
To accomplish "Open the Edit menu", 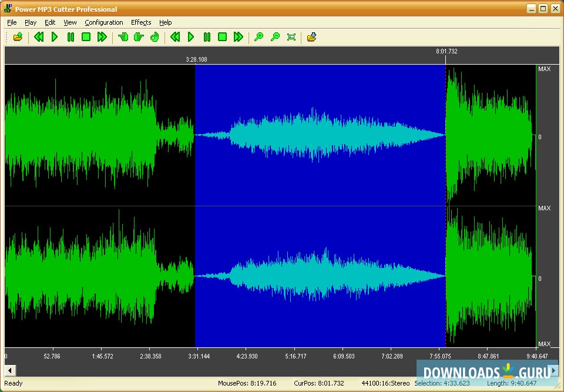I will tap(50, 22).
